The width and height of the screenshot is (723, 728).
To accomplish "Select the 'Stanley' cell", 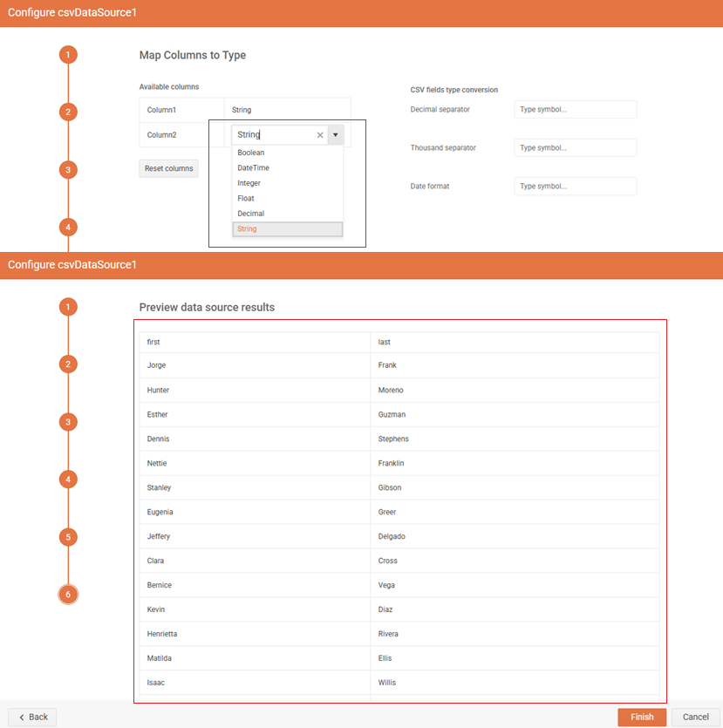I will point(255,487).
